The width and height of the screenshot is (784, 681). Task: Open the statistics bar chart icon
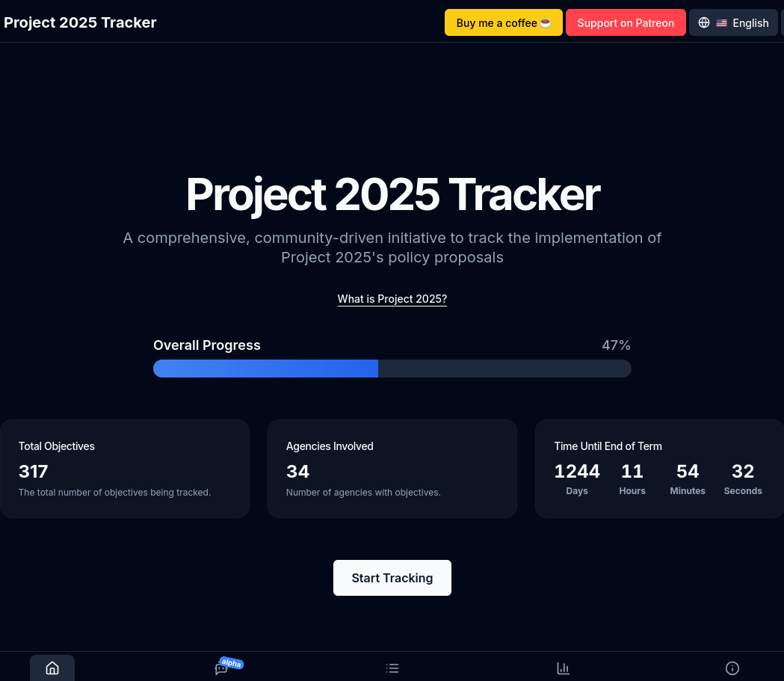coord(563,668)
